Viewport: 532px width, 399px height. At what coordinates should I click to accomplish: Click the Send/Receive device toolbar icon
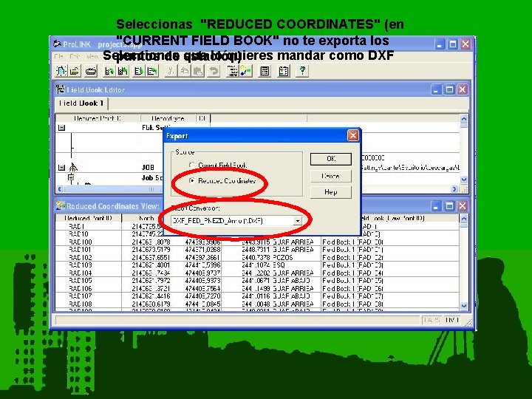point(91,71)
